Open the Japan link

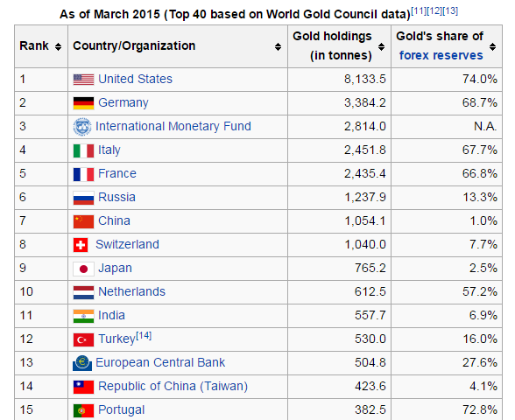pyautogui.click(x=115, y=268)
